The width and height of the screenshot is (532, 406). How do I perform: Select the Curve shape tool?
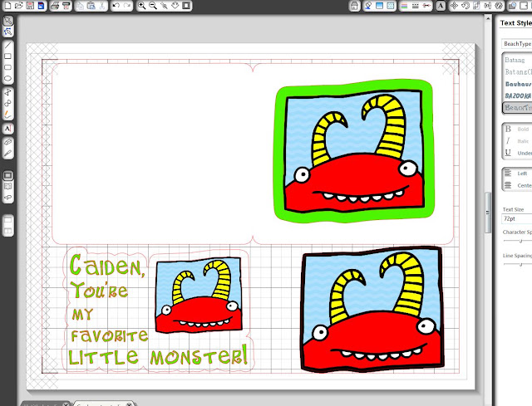(7, 103)
